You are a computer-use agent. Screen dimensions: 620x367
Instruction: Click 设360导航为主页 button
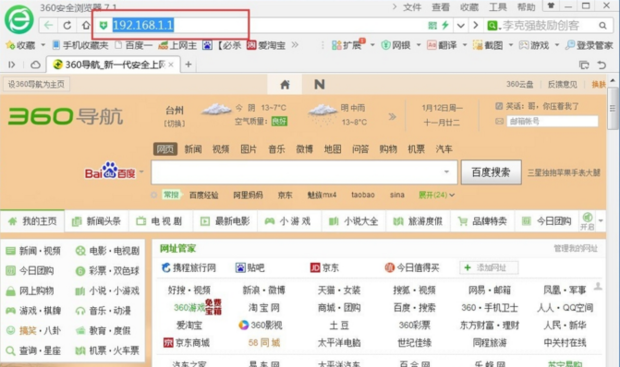click(x=36, y=84)
